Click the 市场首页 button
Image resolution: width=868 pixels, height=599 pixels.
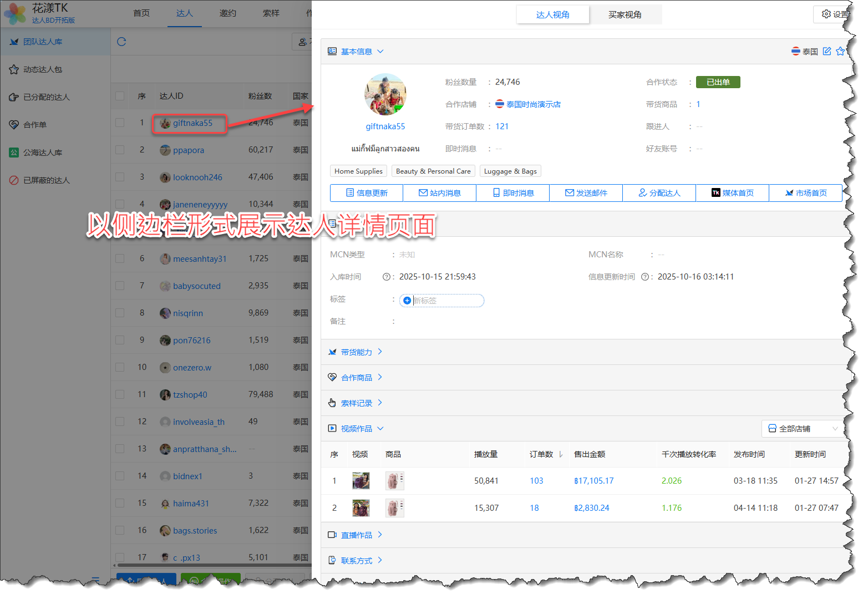805,193
